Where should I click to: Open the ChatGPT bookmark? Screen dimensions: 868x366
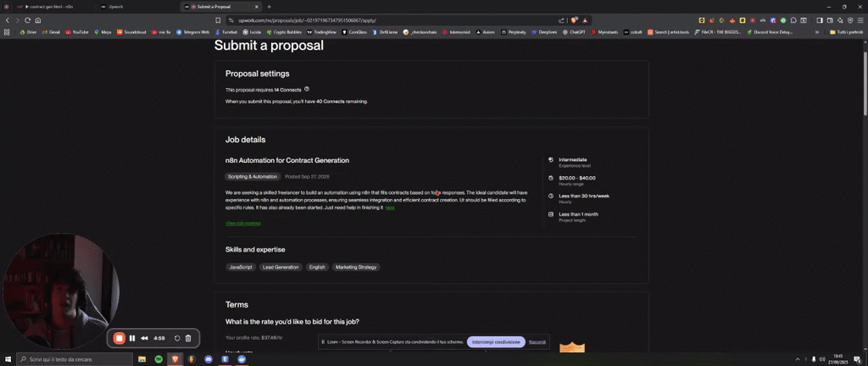574,32
